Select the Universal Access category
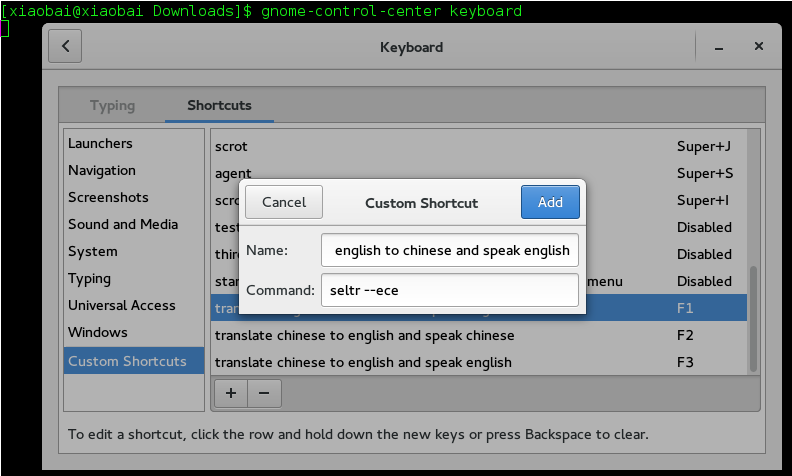Image resolution: width=792 pixels, height=476 pixels. click(x=134, y=305)
